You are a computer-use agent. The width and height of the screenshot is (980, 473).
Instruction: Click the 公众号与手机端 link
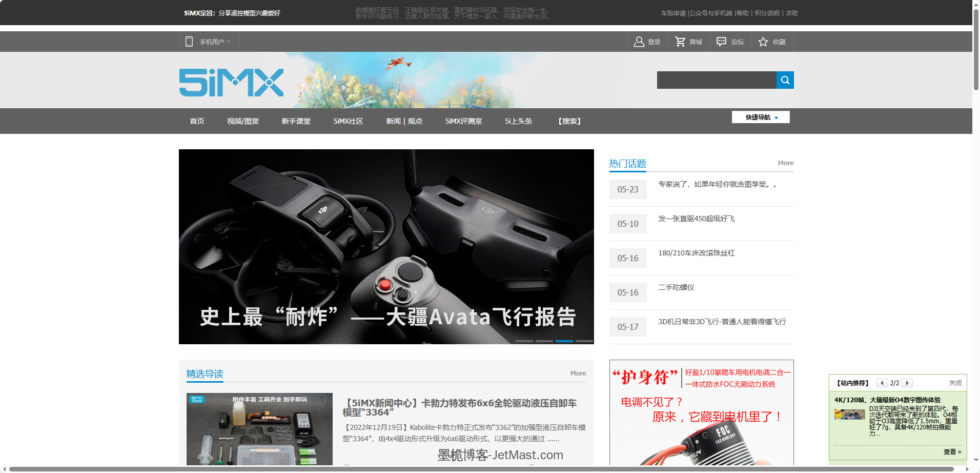click(711, 13)
